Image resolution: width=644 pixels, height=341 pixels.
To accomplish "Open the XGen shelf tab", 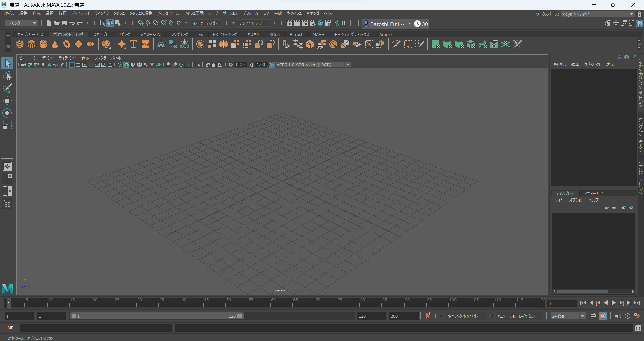I will (x=274, y=34).
